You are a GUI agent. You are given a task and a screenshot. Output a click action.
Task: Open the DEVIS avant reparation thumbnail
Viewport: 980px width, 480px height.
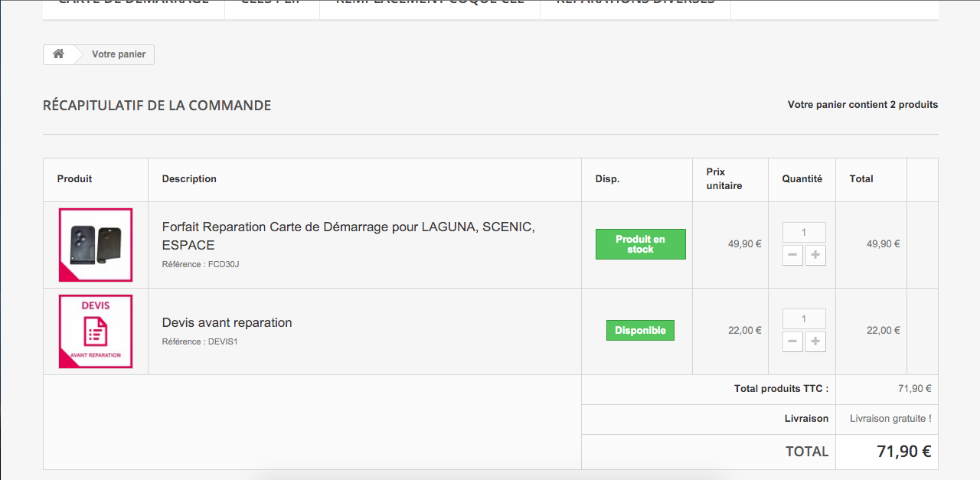tap(96, 331)
